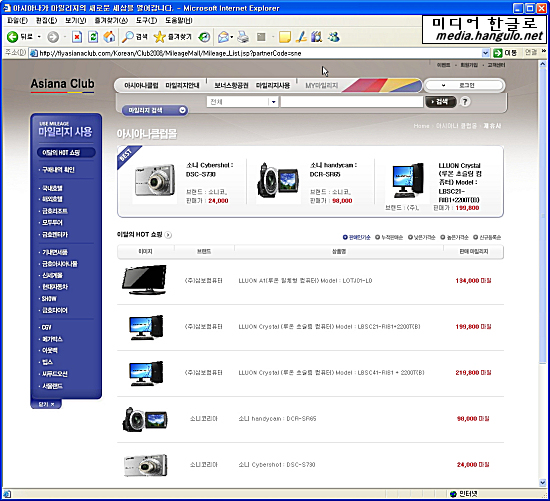The width and height of the screenshot is (550, 501).
Task: Open the 마일리지안내 nav tab
Action: 182,86
